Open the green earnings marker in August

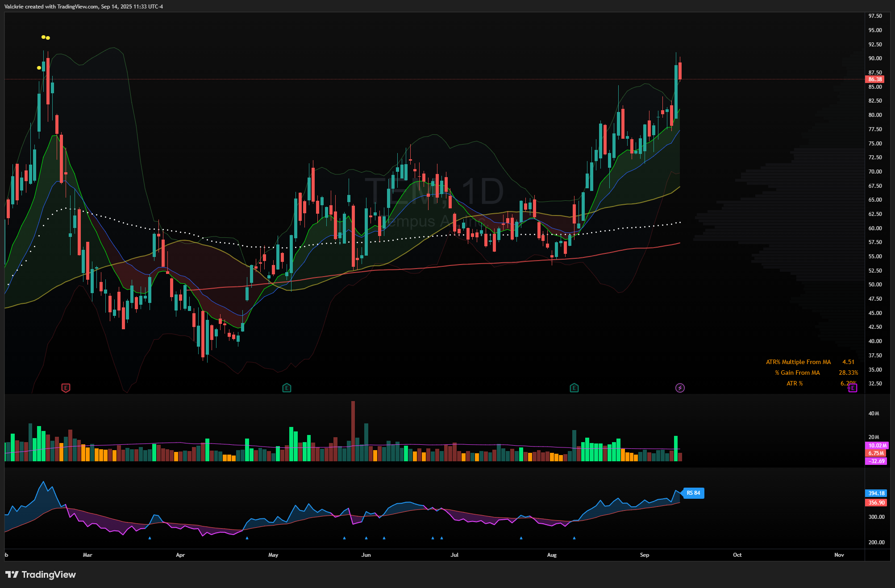(x=574, y=388)
